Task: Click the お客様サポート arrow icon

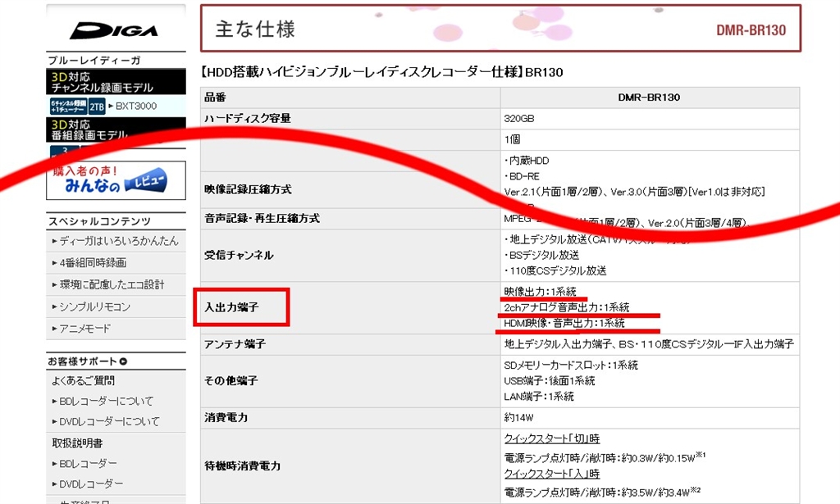Action: click(x=123, y=361)
